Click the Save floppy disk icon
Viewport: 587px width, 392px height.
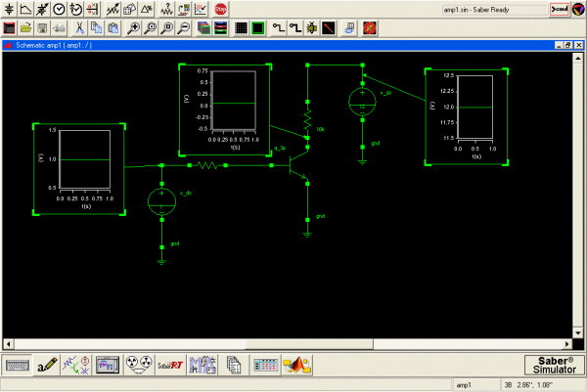click(x=44, y=27)
